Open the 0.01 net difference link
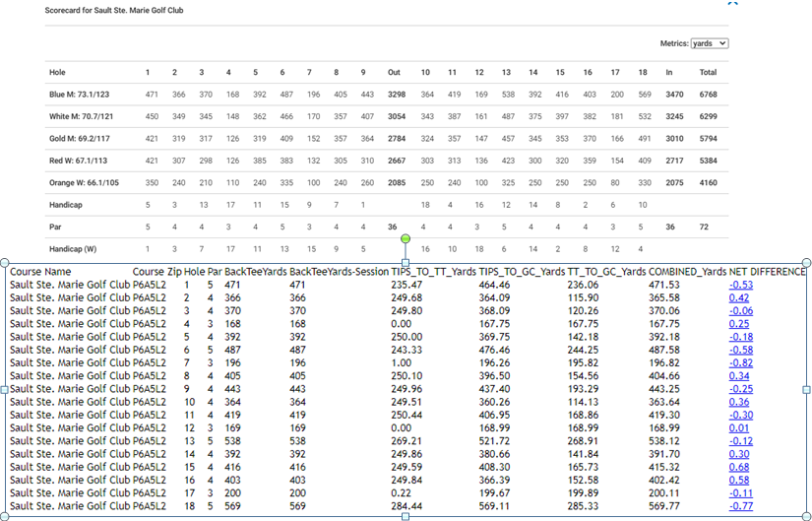The height and width of the screenshot is (521, 812). click(738, 427)
